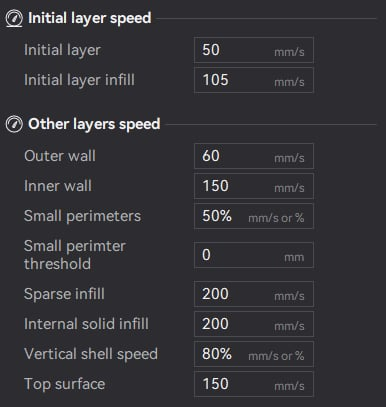The height and width of the screenshot is (407, 386).
Task: Change the Top surface speed field
Action: tap(254, 384)
